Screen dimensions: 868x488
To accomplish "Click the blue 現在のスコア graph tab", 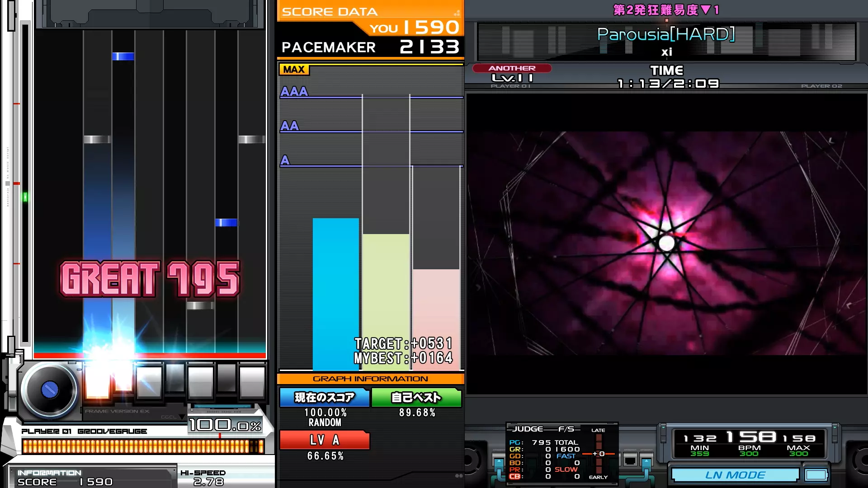I will coord(325,398).
